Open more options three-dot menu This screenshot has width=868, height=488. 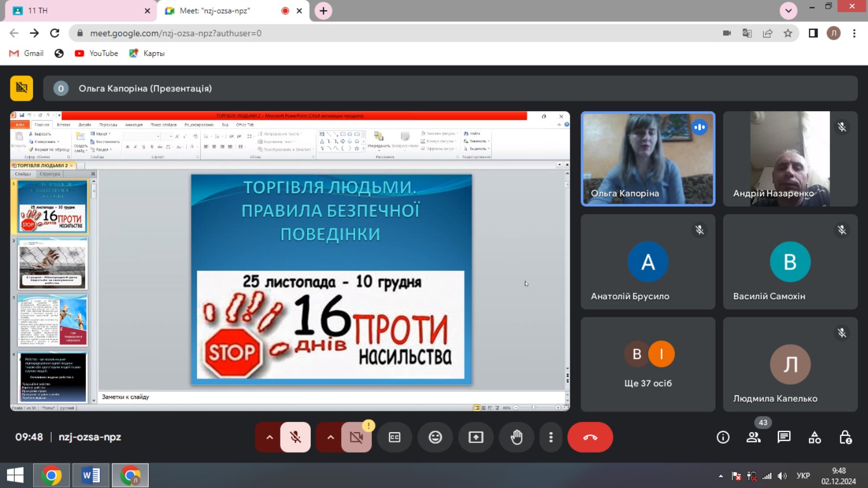pos(551,437)
